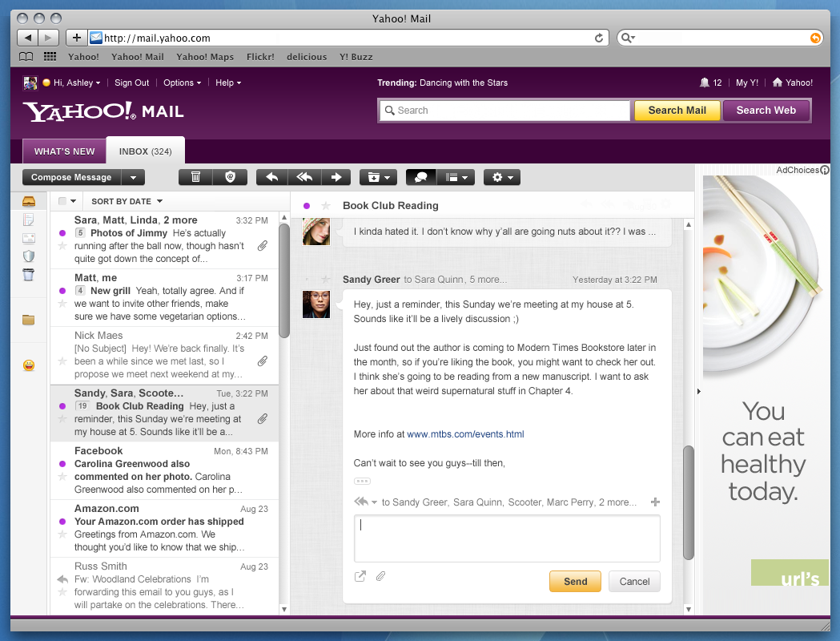This screenshot has width=840, height=641.
Task: Add bookmark with the plus button
Action: point(77,38)
